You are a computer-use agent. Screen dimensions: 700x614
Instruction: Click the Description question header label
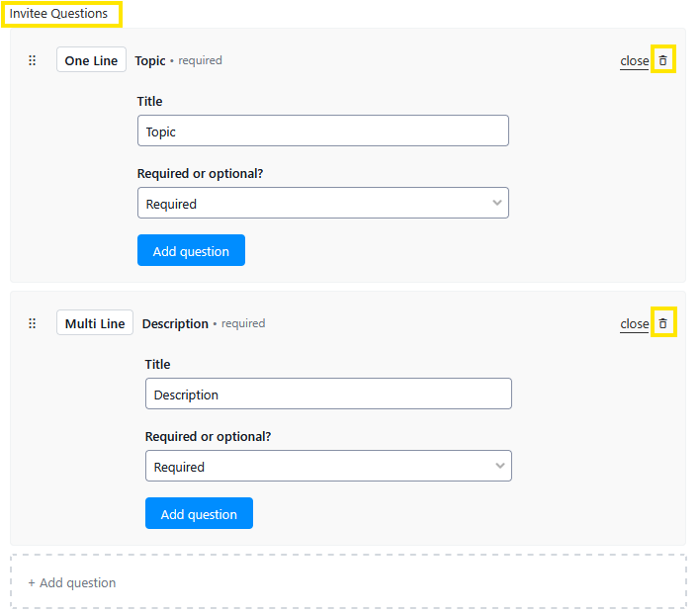point(175,323)
